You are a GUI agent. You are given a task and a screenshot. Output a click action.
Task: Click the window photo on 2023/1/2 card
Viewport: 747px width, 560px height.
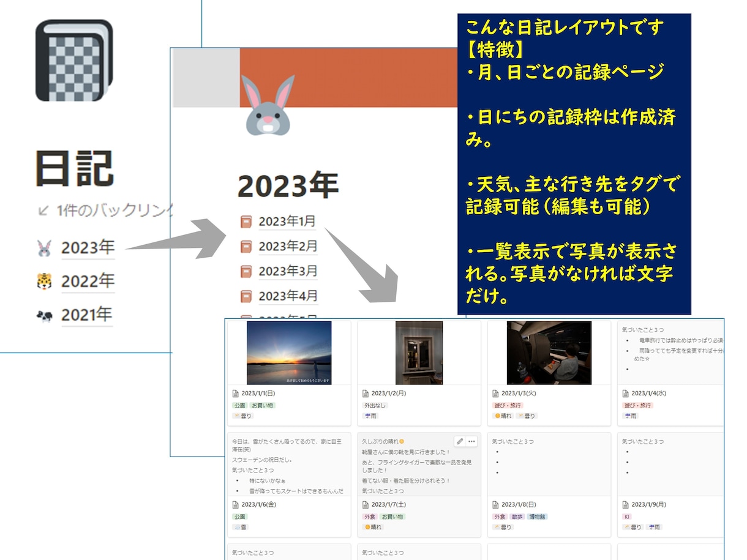pos(419,353)
